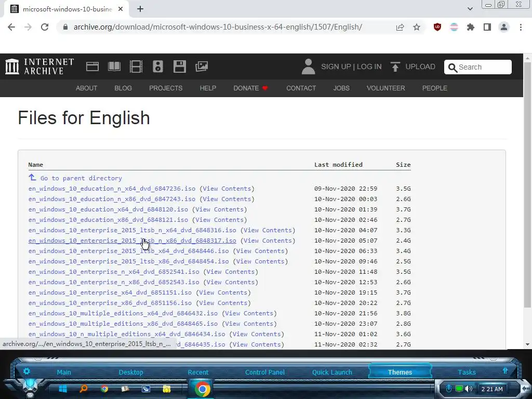
Task: Click the green monitor tray icon
Action: point(459,389)
